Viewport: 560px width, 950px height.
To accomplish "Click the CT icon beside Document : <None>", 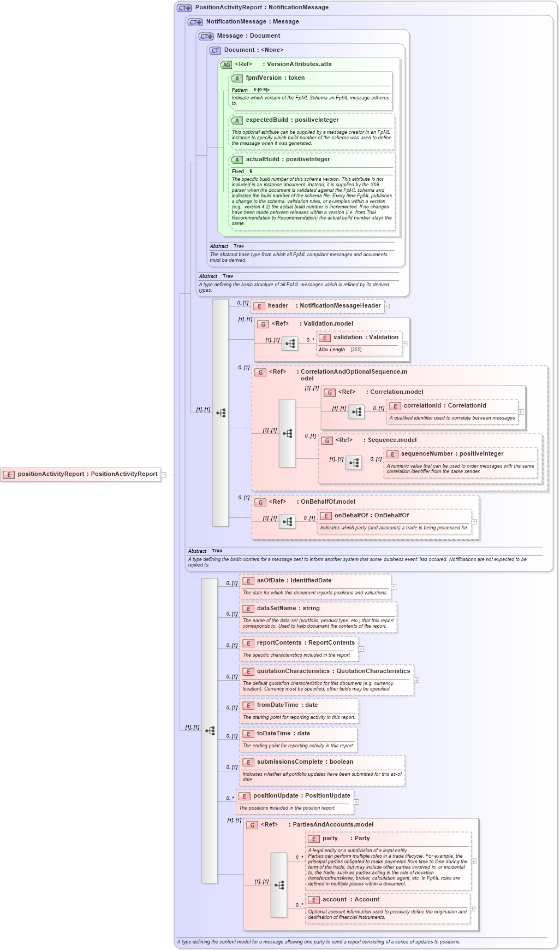I will click(215, 50).
